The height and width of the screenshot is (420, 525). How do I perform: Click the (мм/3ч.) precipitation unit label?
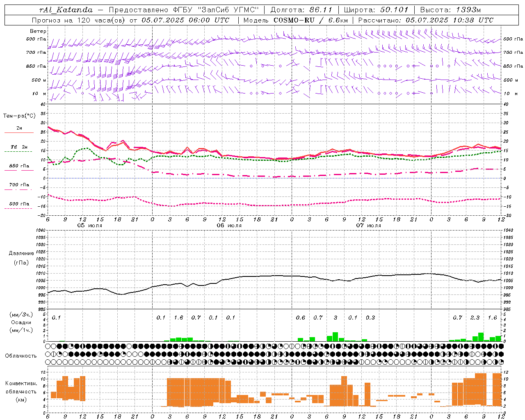click(x=21, y=315)
